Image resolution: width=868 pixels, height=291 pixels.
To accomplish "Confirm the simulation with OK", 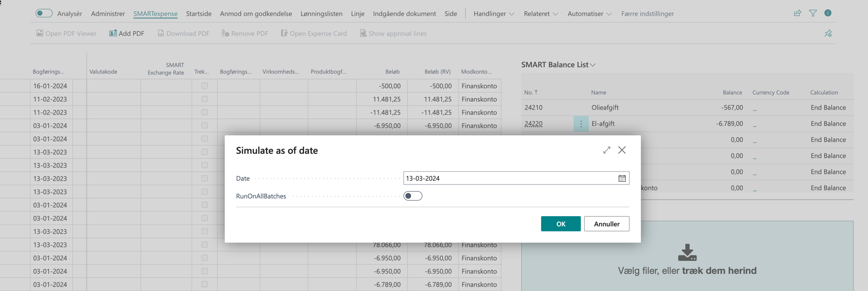I will (561, 224).
